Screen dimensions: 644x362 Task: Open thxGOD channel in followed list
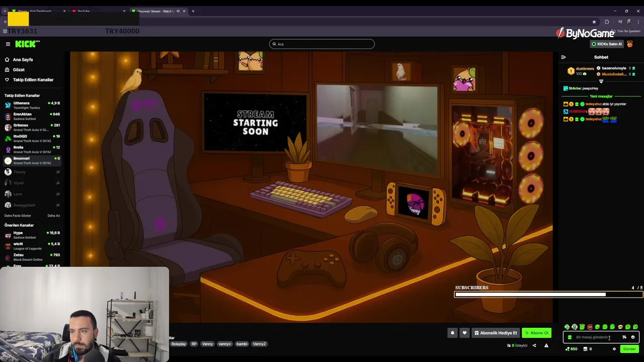32,138
